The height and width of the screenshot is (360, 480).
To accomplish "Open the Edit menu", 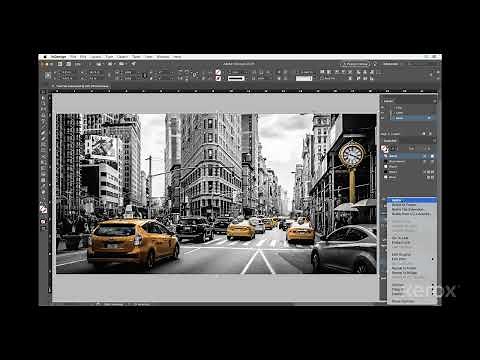I will point(83,57).
